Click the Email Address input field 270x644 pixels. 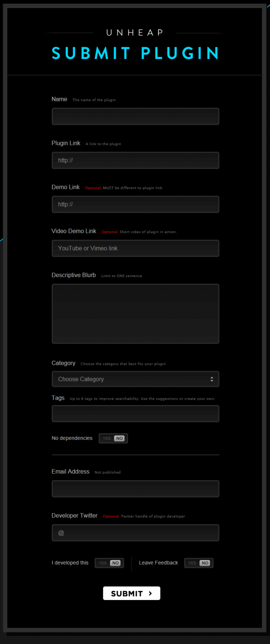(x=135, y=489)
